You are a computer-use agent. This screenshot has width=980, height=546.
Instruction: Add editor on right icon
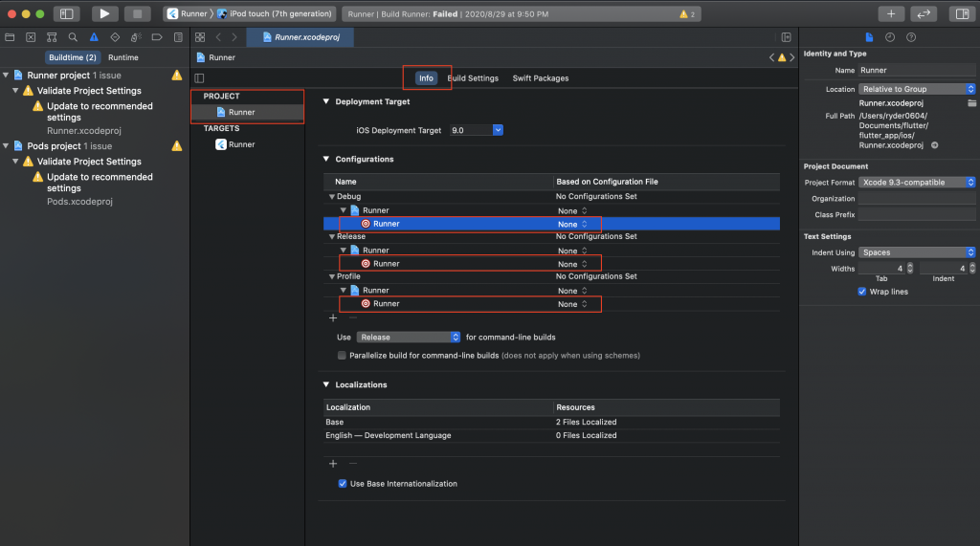pyautogui.click(x=787, y=37)
